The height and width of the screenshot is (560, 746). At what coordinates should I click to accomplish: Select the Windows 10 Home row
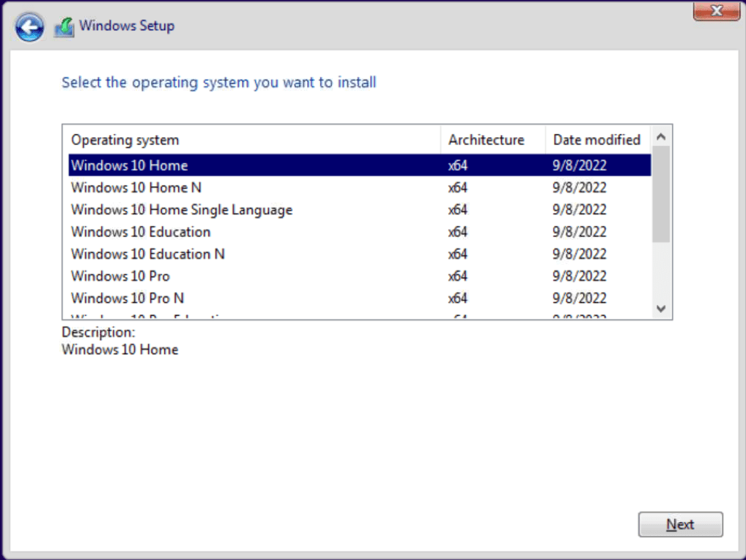pyautogui.click(x=360, y=165)
